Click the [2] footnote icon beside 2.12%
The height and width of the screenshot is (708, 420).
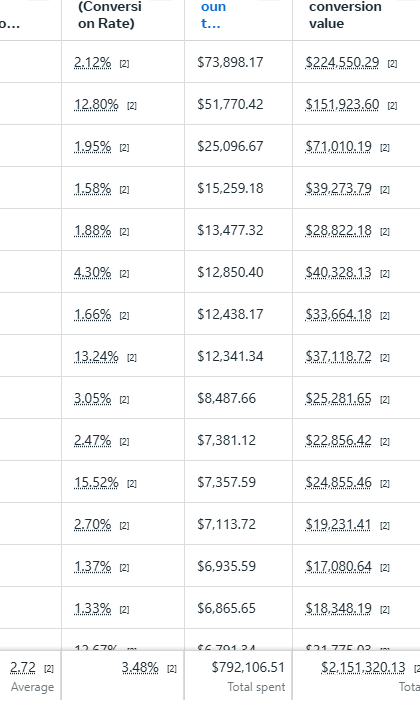click(124, 64)
